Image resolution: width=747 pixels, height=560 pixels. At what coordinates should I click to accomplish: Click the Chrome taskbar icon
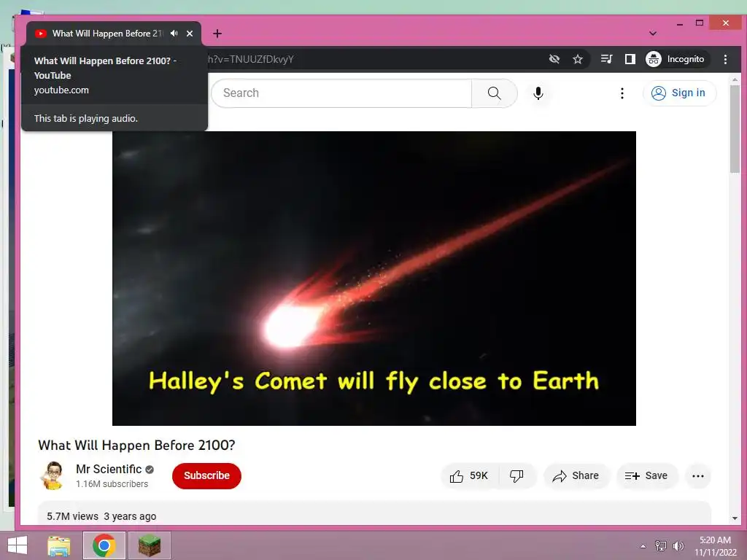click(104, 545)
